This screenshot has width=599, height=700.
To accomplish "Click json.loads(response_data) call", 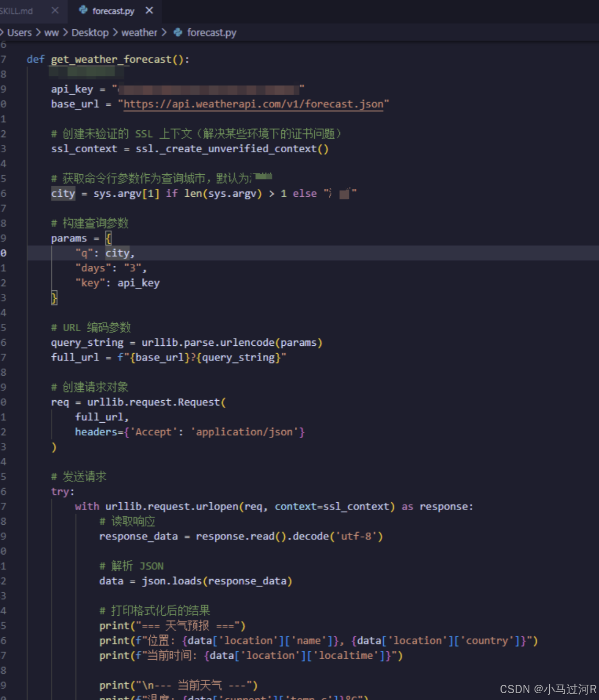I will (x=217, y=581).
